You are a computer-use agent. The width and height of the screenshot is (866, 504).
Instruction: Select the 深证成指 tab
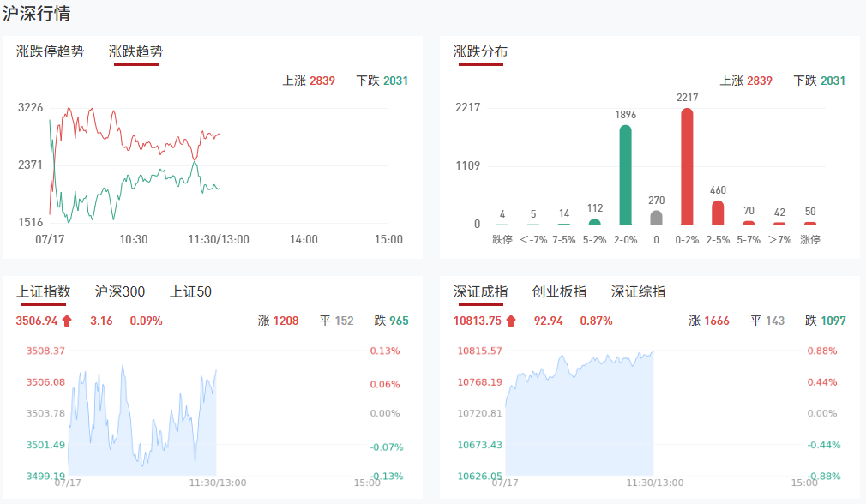480,291
